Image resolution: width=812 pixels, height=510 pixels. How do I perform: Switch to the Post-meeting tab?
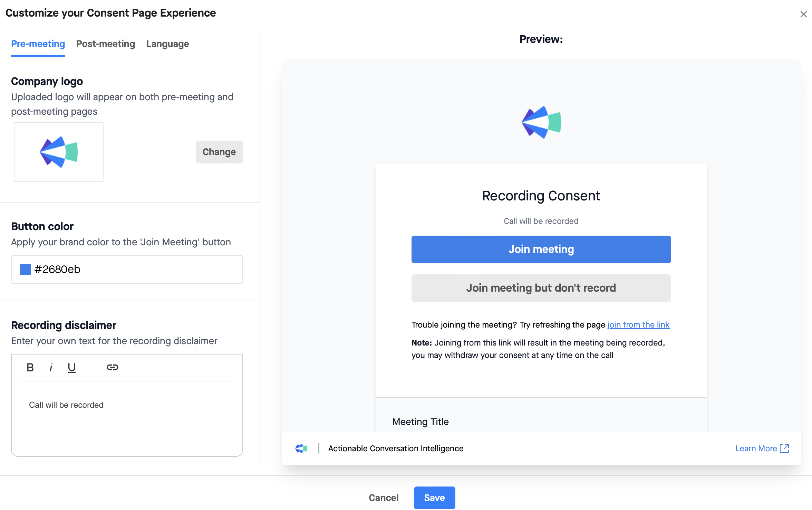pos(106,44)
